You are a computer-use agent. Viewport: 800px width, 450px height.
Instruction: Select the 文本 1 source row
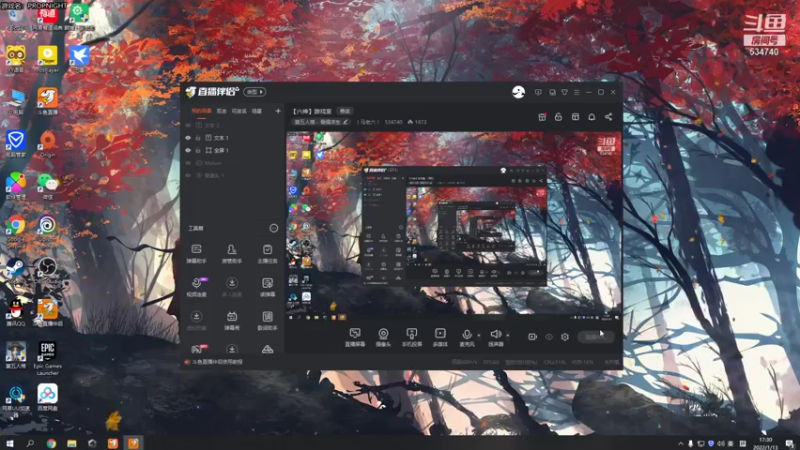[x=233, y=138]
